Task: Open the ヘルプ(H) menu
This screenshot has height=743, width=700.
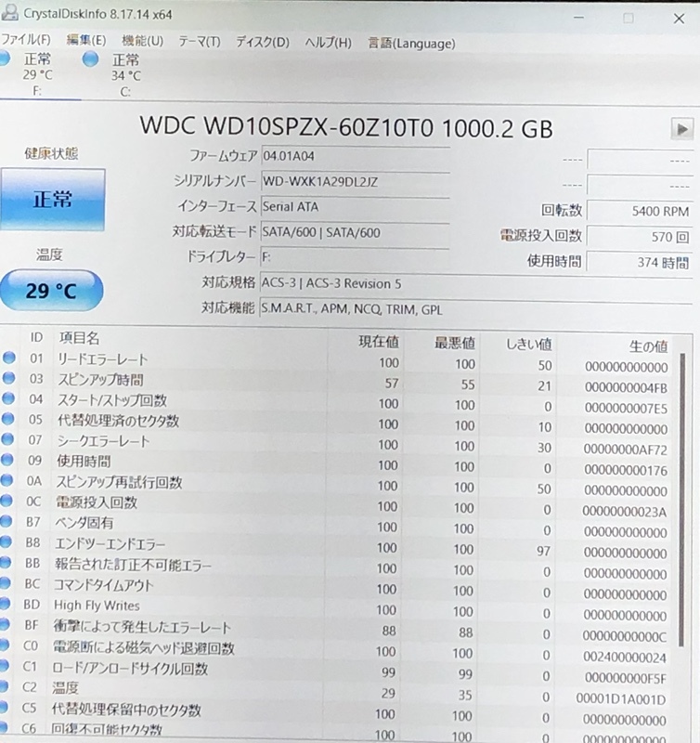Action: pos(329,43)
